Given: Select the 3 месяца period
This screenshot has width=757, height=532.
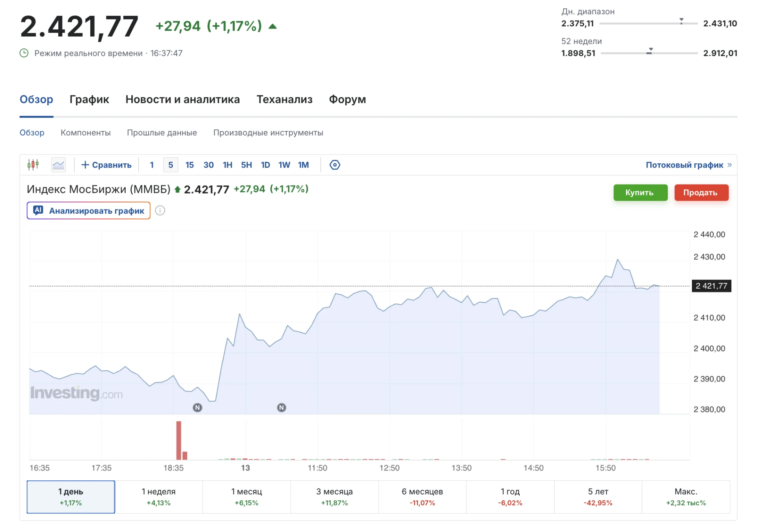Looking at the screenshot, I should pos(334,497).
